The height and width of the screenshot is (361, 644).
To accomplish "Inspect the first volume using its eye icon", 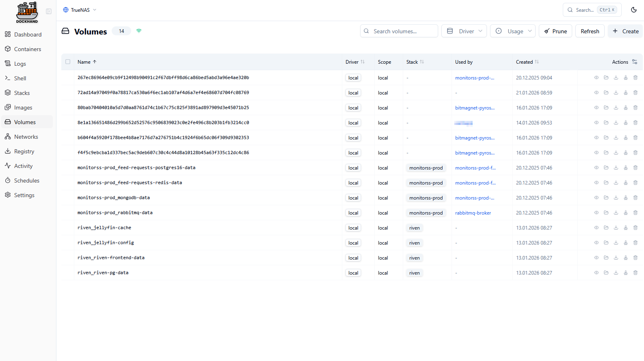I will point(596,77).
